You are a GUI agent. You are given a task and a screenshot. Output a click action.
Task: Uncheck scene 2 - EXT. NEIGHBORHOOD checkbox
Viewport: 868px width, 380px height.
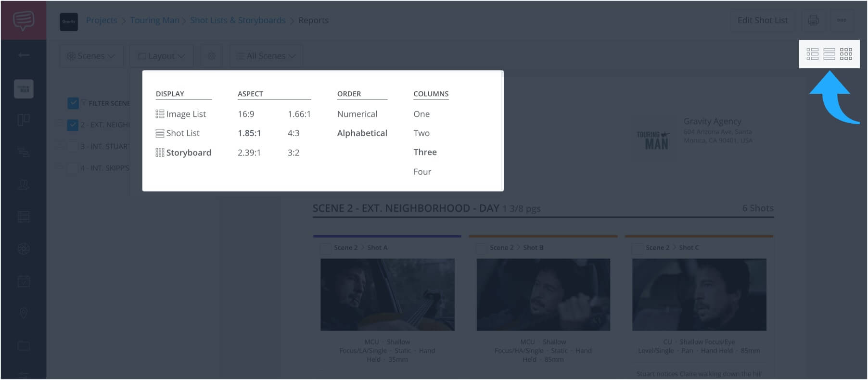73,125
